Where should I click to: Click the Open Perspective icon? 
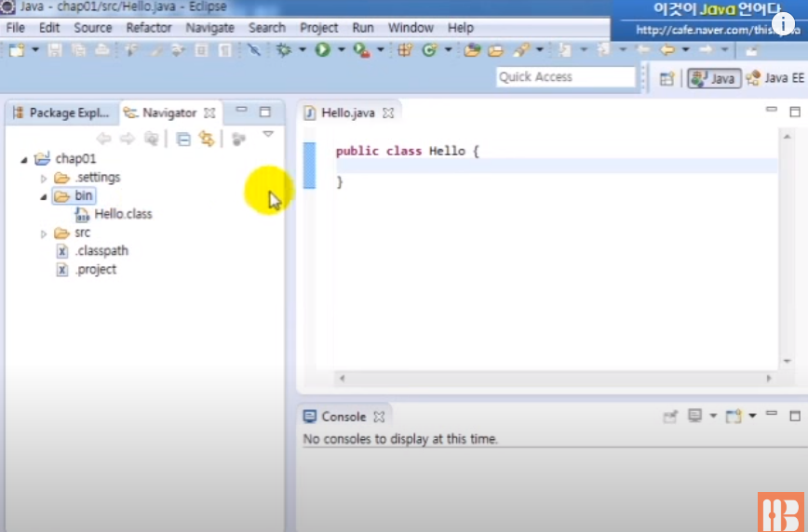coord(667,78)
